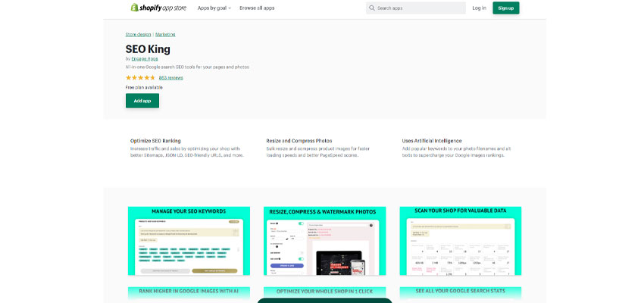Screen dimensions: 644x303
Task: Click the Shopify app store logo
Action: point(158,8)
